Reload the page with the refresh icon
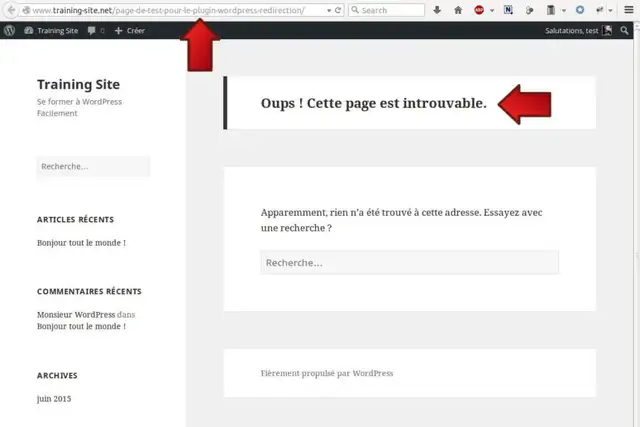Image resolution: width=640 pixels, height=427 pixels. point(338,10)
